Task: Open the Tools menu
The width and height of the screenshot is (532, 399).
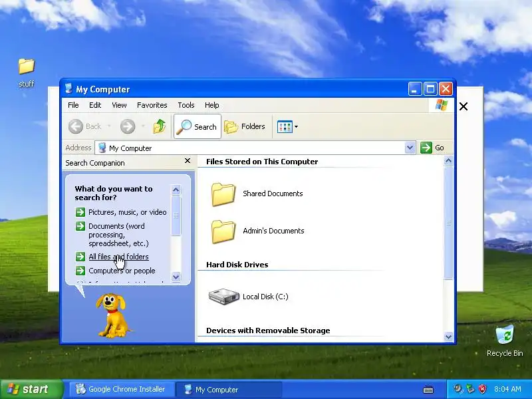Action: [x=186, y=105]
